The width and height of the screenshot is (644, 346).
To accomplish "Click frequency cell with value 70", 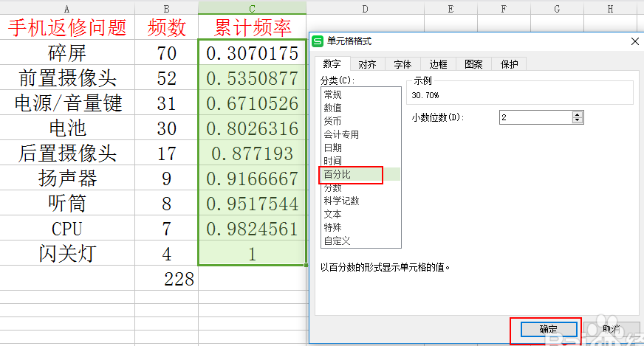I will pos(166,53).
